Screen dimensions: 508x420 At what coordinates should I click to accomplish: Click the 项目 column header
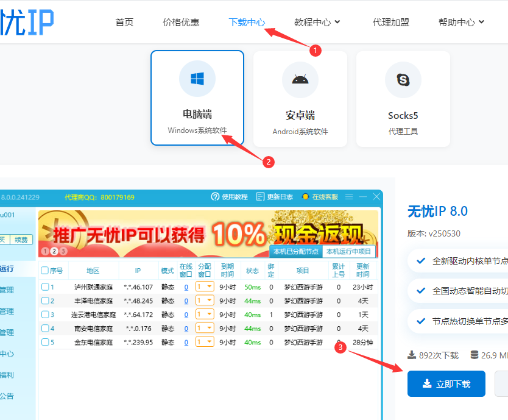pos(303,271)
